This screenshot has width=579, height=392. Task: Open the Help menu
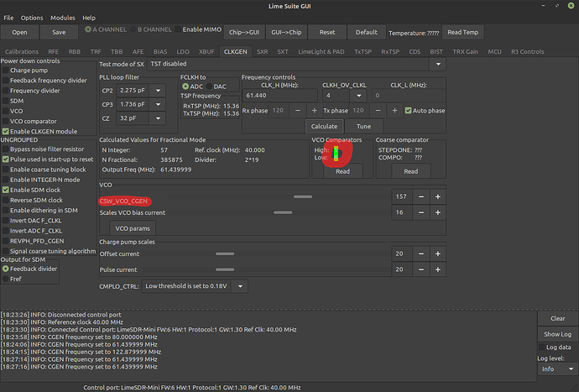(89, 18)
